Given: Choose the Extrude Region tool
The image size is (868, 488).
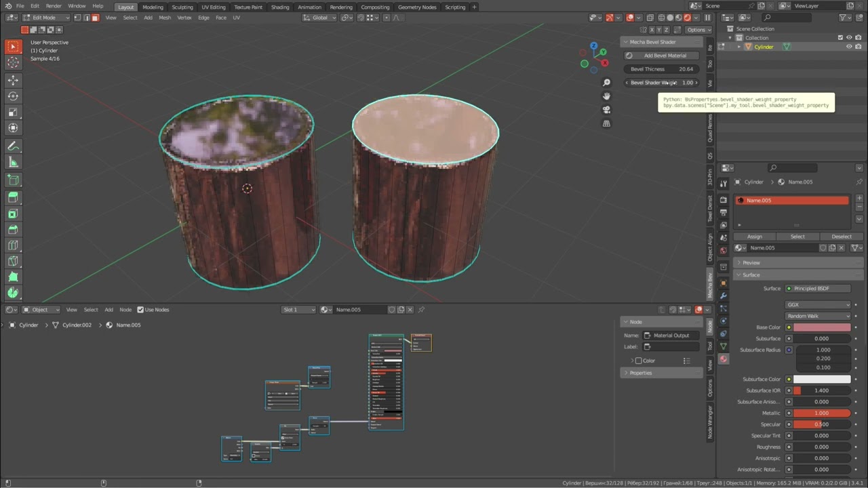Looking at the screenshot, I should 13,197.
